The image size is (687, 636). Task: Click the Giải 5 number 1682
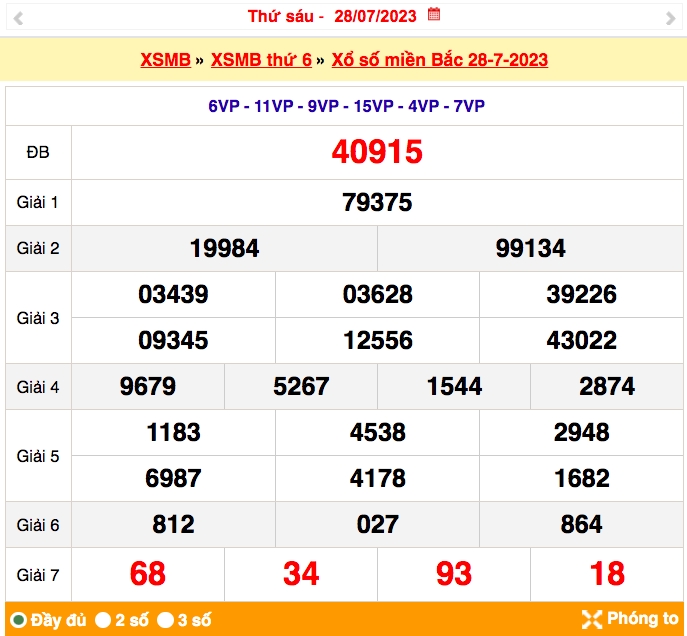tap(581, 478)
